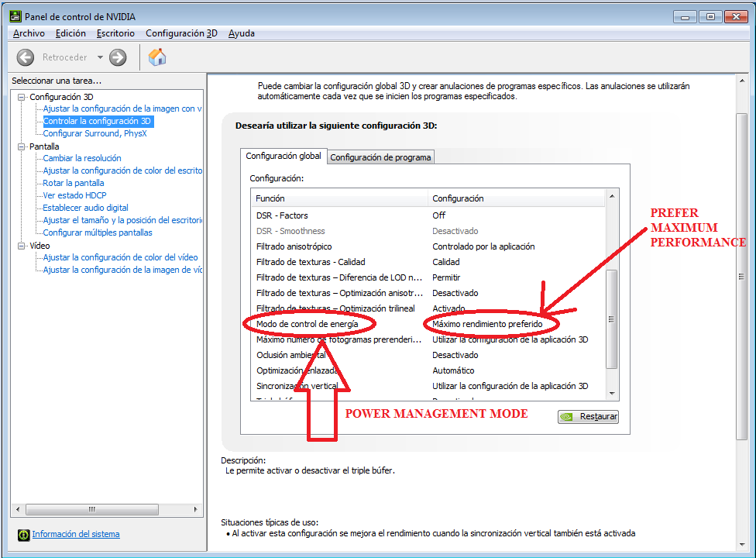This screenshot has width=756, height=558.
Task: Select Filtrado de texturas – Optimización anisotrópica row
Action: (x=428, y=293)
